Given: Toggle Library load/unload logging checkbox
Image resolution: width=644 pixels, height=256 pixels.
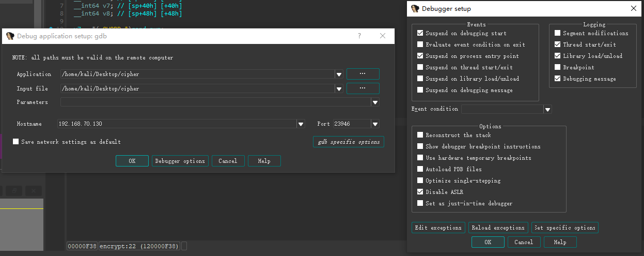Looking at the screenshot, I should tap(558, 56).
